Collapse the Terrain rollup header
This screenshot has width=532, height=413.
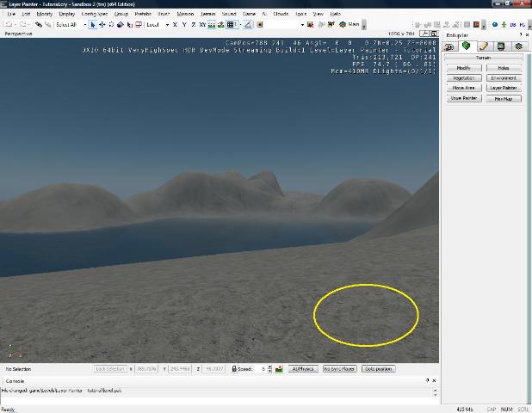tap(484, 58)
